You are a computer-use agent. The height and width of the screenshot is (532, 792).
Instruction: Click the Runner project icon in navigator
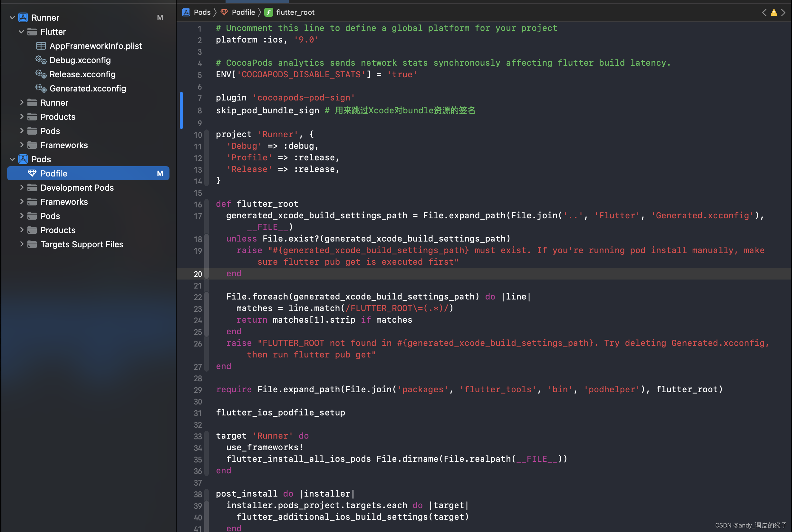tap(23, 17)
